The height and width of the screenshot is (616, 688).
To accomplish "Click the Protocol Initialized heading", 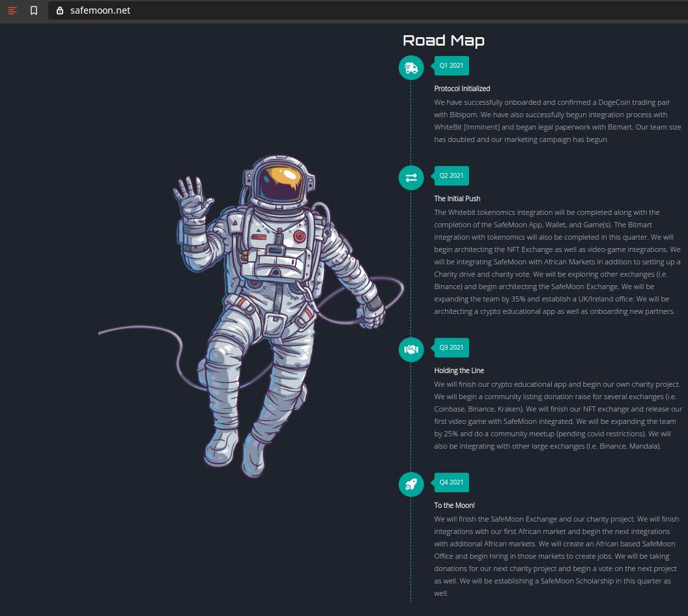I will tap(462, 89).
